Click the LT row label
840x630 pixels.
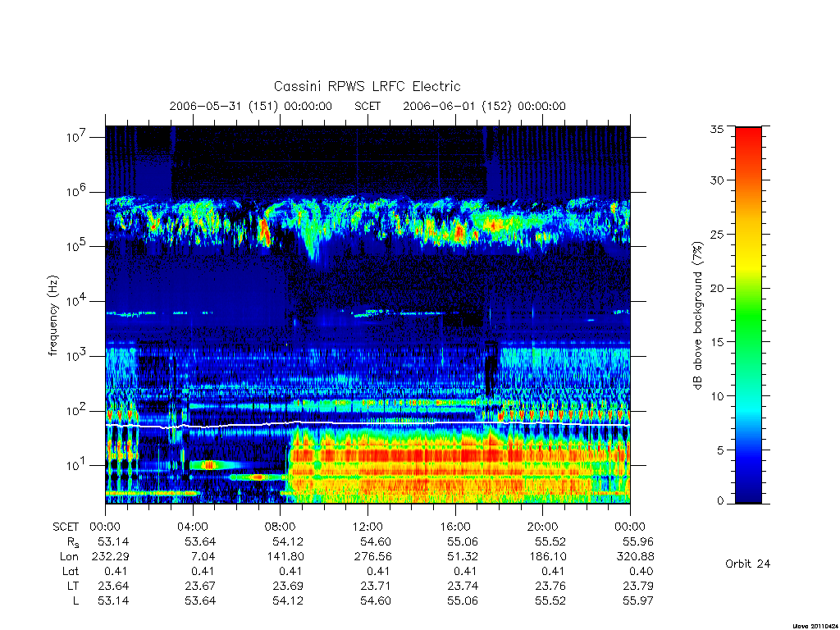(73, 586)
